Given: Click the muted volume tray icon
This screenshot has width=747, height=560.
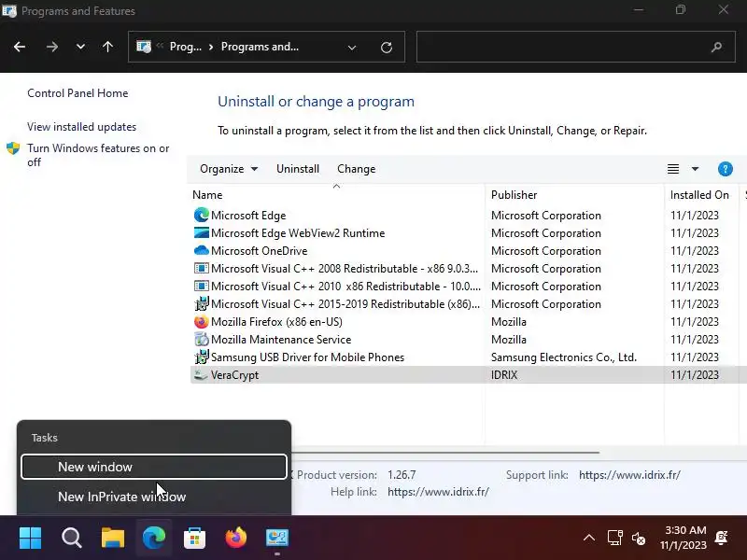Looking at the screenshot, I should pyautogui.click(x=639, y=539).
